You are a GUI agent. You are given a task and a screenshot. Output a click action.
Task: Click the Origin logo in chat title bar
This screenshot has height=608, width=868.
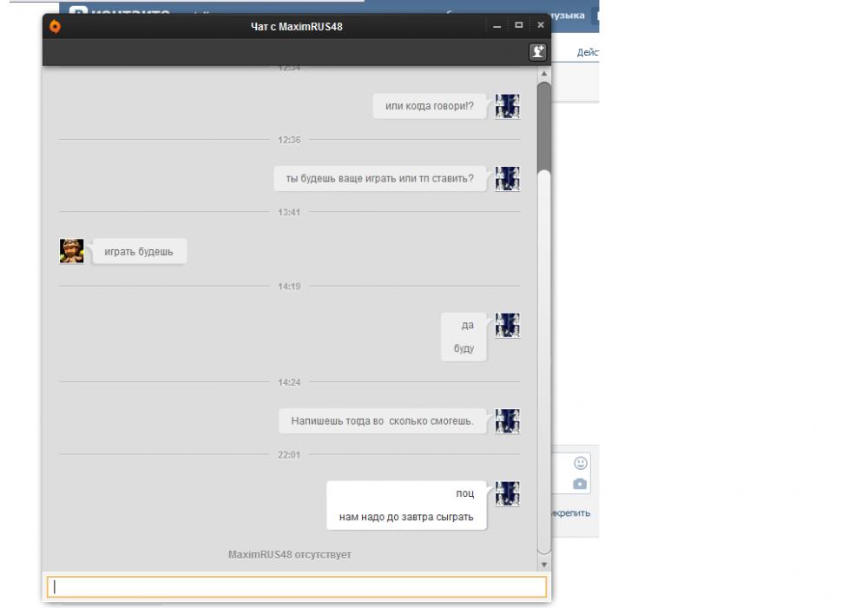tap(56, 25)
